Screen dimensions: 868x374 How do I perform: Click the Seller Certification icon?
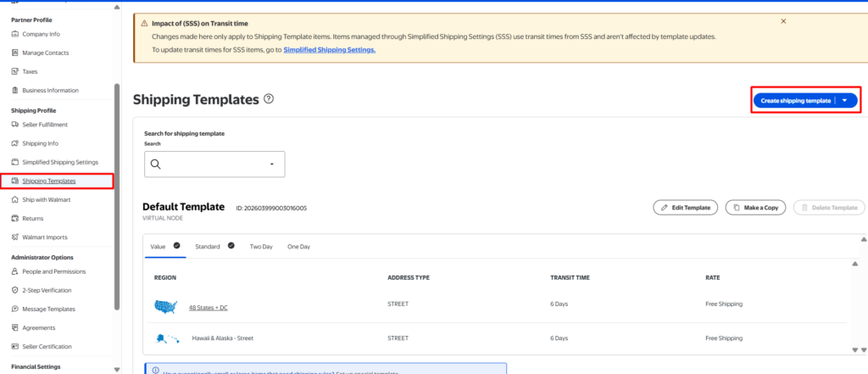point(15,347)
